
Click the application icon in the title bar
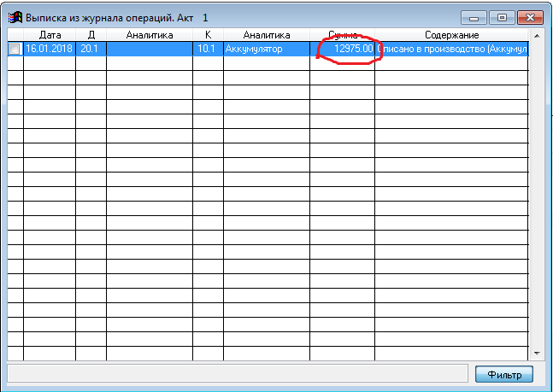15,17
